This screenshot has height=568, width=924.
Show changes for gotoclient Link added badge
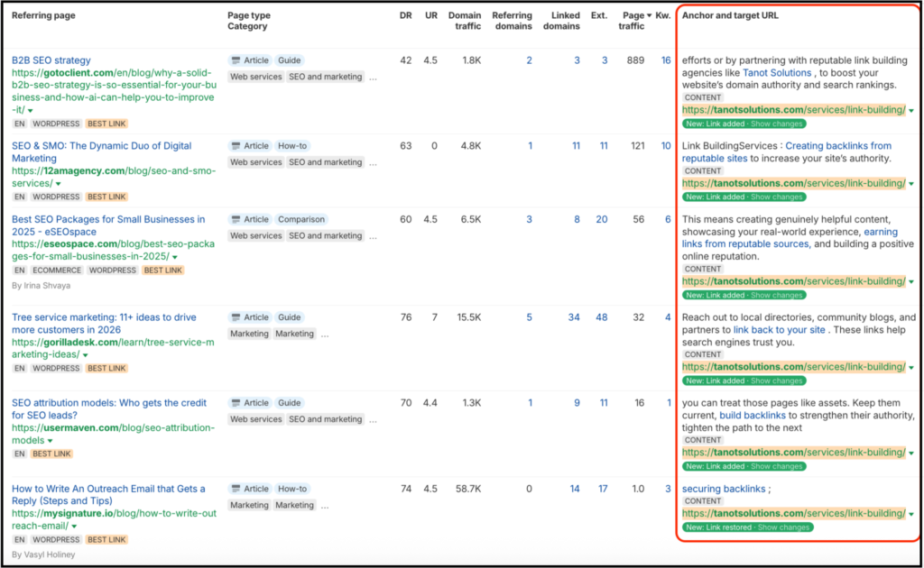coord(776,124)
